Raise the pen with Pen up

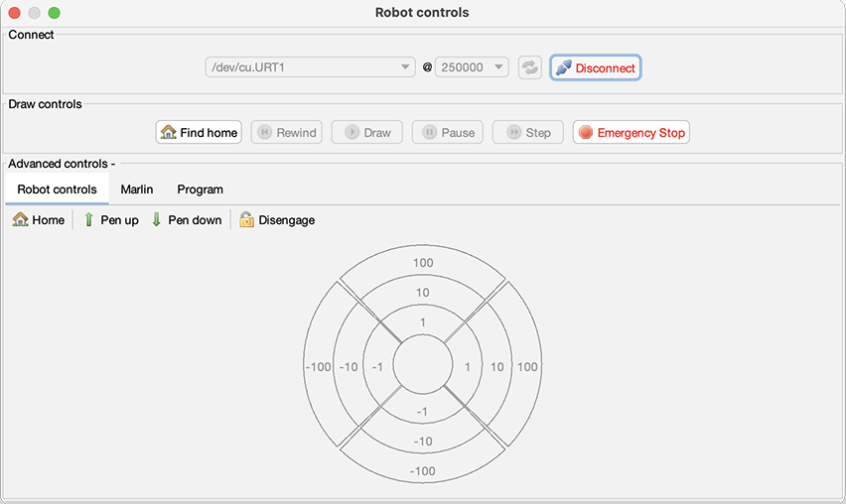(x=110, y=220)
